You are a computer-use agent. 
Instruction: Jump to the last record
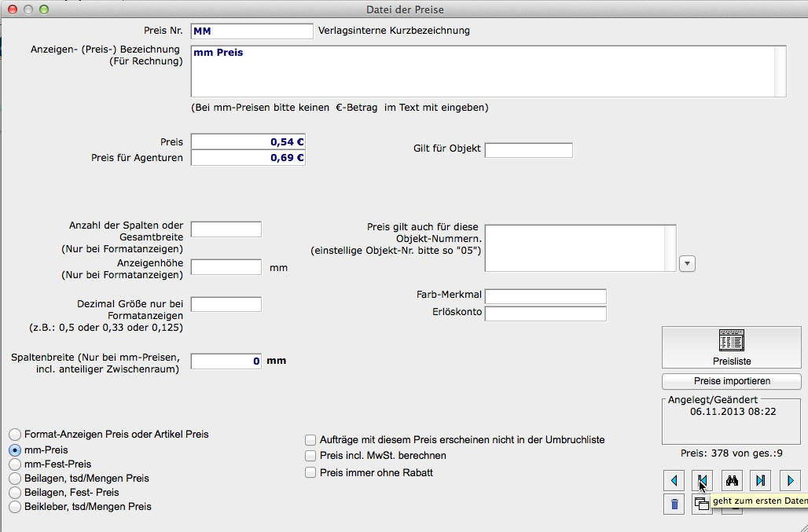coord(761,480)
